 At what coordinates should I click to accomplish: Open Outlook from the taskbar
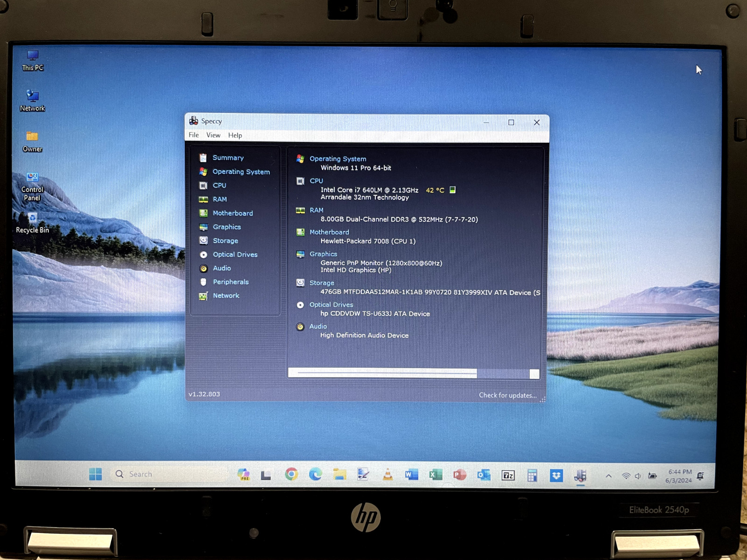pyautogui.click(x=484, y=475)
